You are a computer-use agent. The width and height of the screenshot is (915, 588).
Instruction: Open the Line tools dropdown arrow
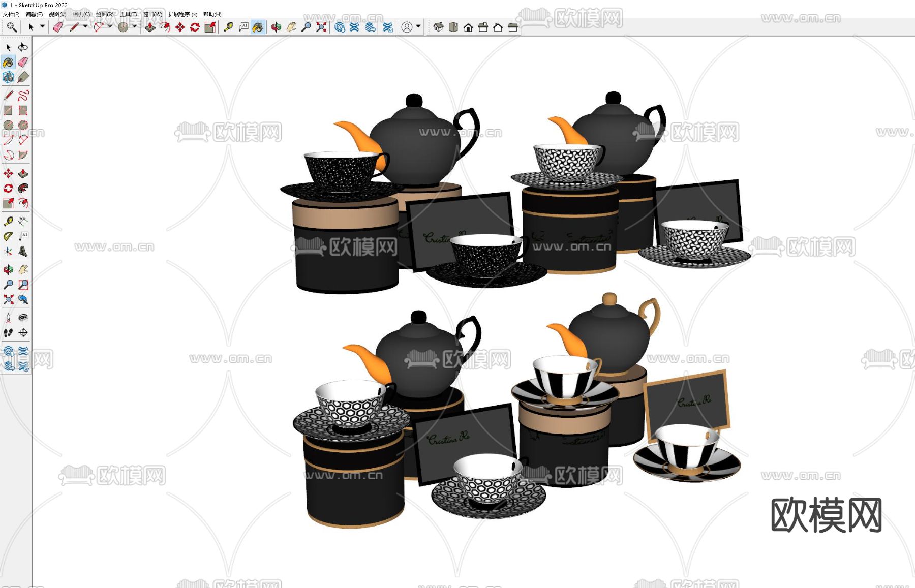(85, 26)
